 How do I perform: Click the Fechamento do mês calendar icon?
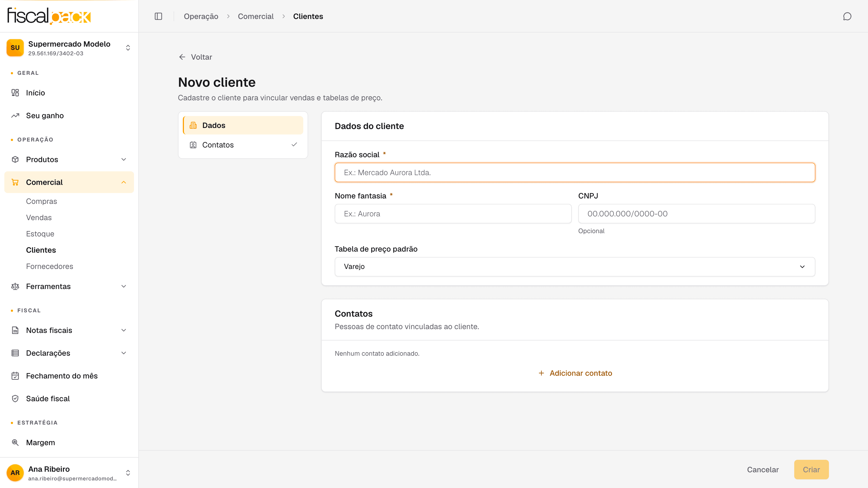point(15,376)
